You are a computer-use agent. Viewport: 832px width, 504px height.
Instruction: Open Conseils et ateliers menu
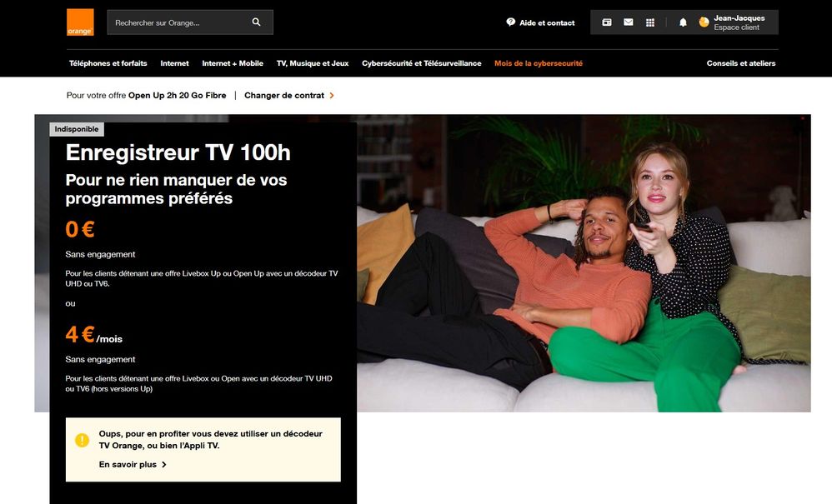[x=741, y=63]
